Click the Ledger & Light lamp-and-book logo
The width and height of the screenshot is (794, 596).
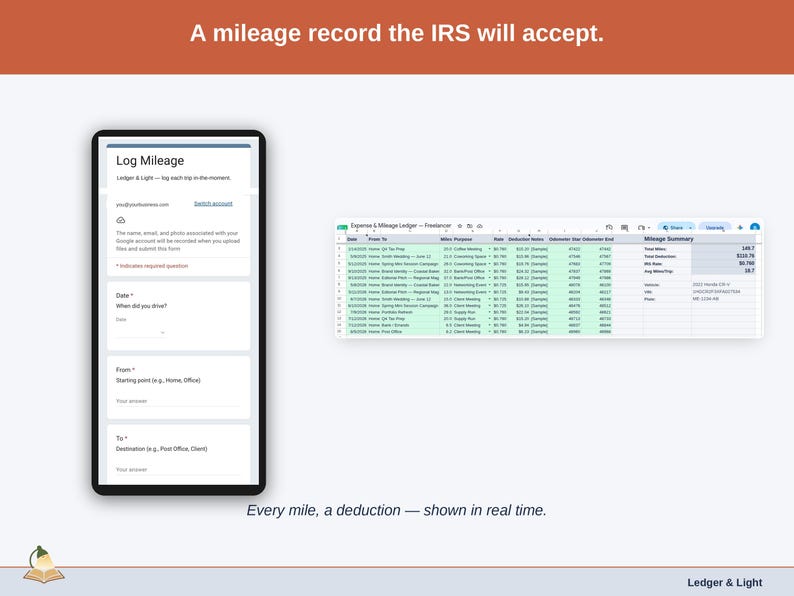[x=44, y=565]
